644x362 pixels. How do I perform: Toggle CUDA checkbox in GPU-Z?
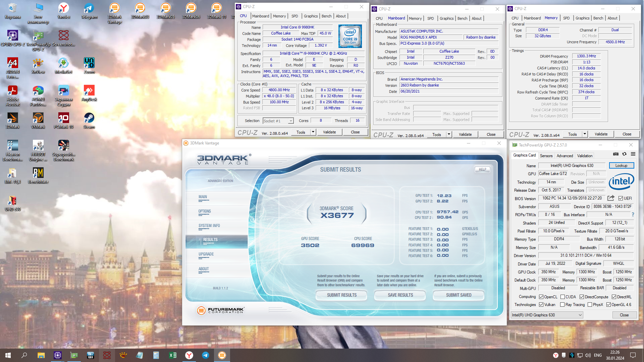point(562,297)
